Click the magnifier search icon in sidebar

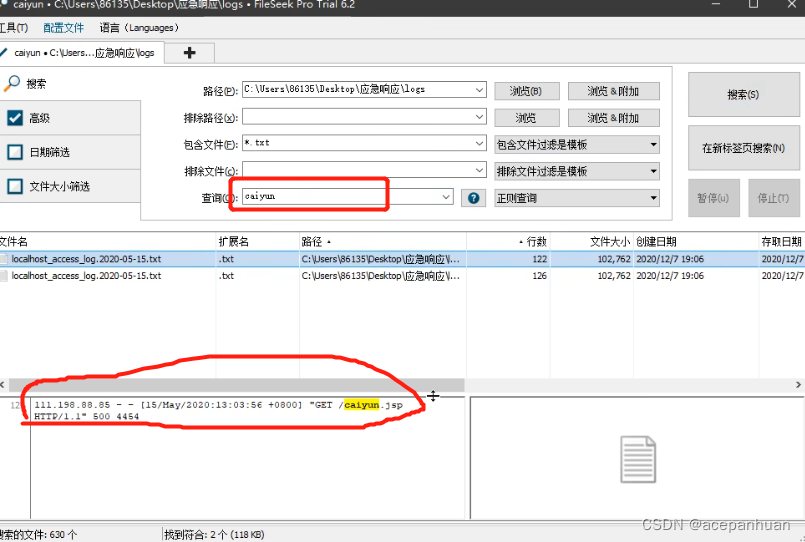coord(11,83)
